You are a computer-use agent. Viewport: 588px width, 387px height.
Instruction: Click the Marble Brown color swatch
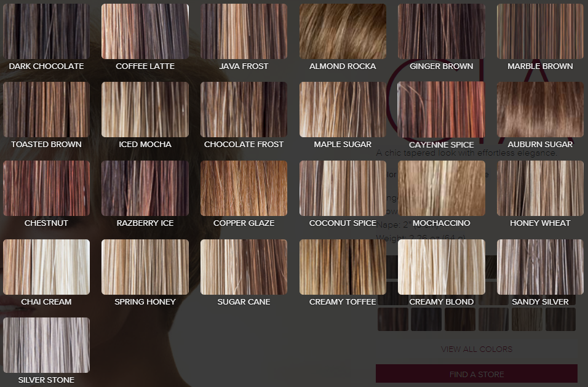click(540, 31)
